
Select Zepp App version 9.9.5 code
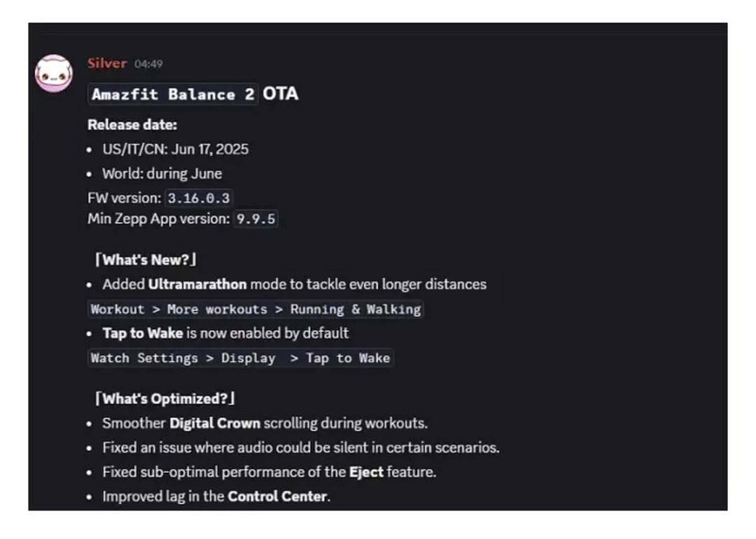(x=255, y=219)
